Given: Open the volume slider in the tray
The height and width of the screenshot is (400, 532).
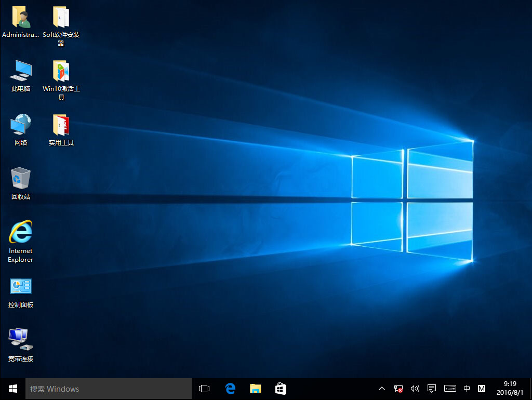Looking at the screenshot, I should pos(415,388).
